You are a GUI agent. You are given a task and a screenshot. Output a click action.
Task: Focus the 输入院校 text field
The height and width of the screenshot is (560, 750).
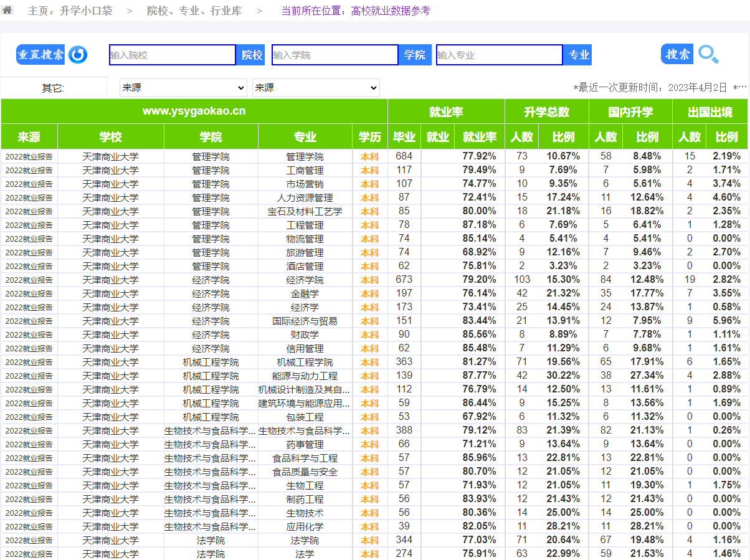(x=172, y=55)
